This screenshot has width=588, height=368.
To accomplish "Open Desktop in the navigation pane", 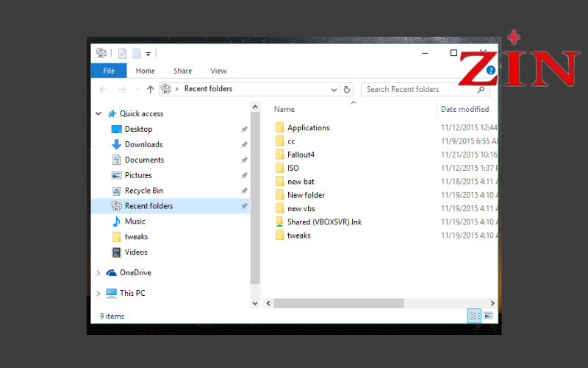I will point(138,129).
